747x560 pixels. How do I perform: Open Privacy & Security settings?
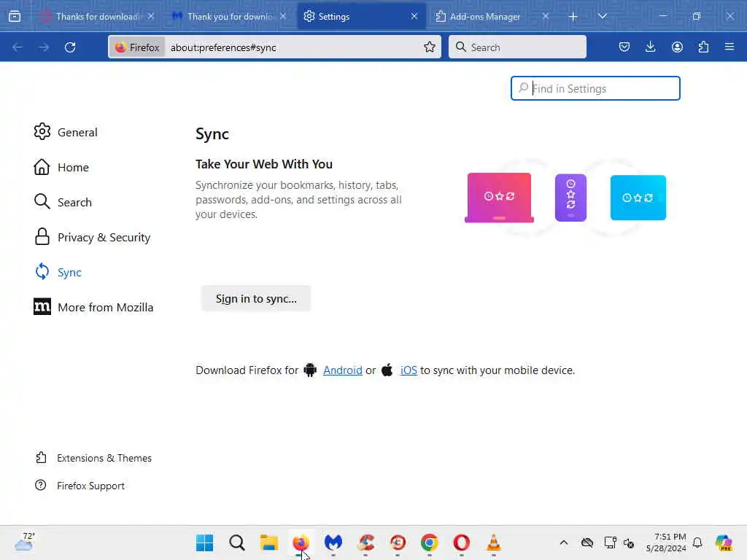[92, 237]
